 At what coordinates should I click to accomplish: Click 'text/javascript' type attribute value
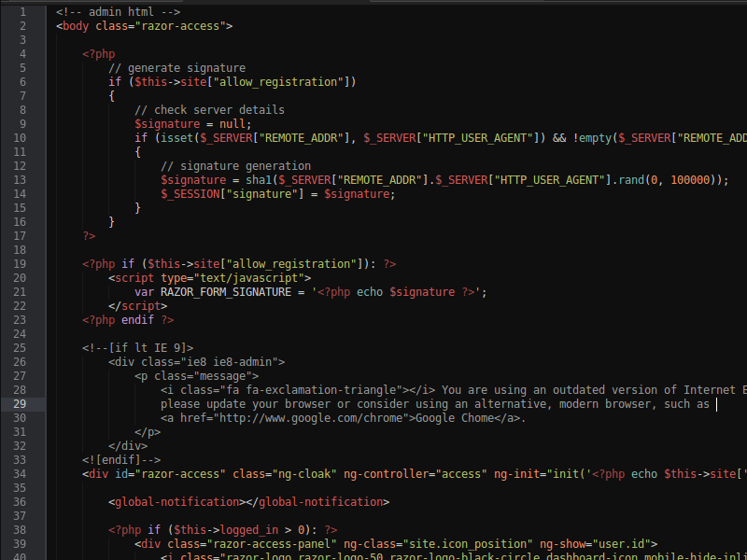pos(248,278)
